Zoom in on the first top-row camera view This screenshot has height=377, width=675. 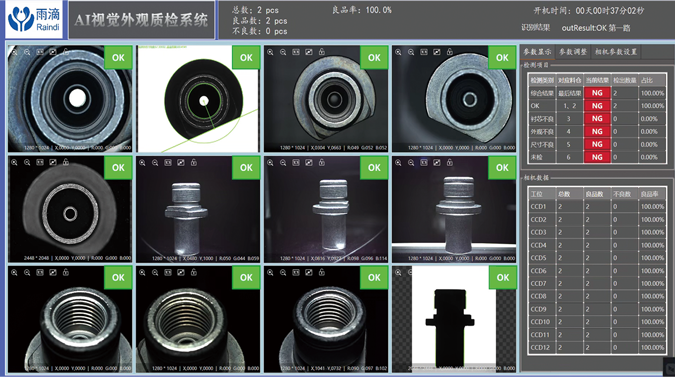click(14, 52)
